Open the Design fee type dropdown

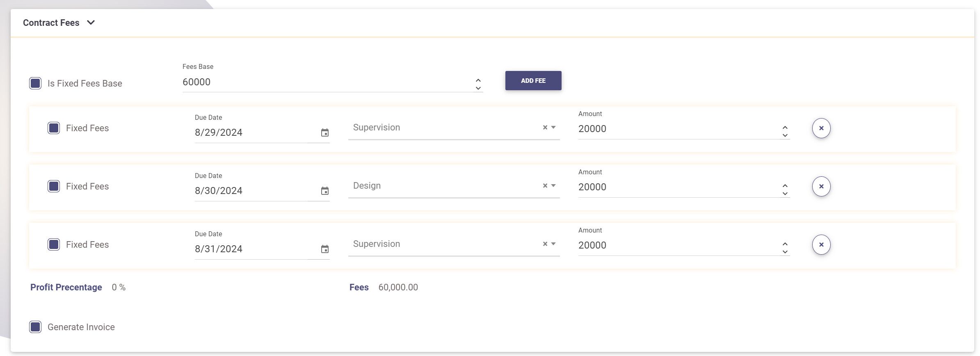tap(553, 186)
